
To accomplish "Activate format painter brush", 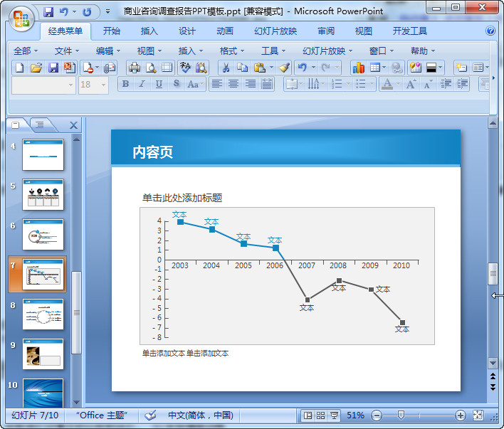I will tap(284, 68).
